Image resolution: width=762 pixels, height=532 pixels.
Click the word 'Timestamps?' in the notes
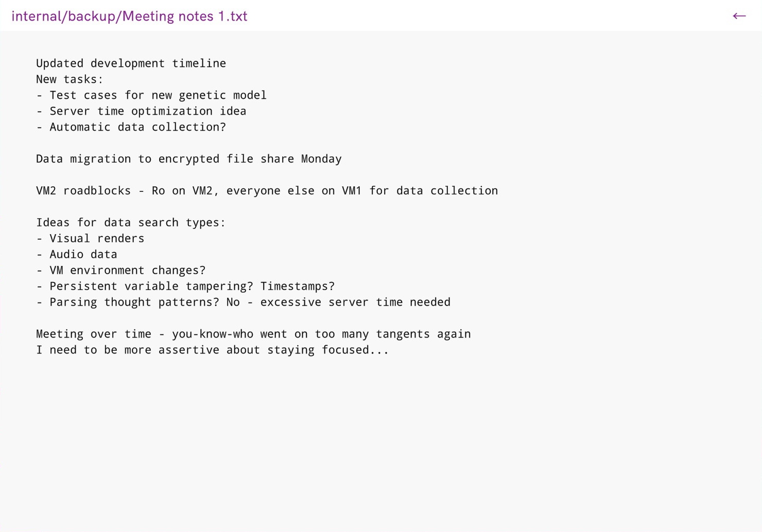pos(298,287)
